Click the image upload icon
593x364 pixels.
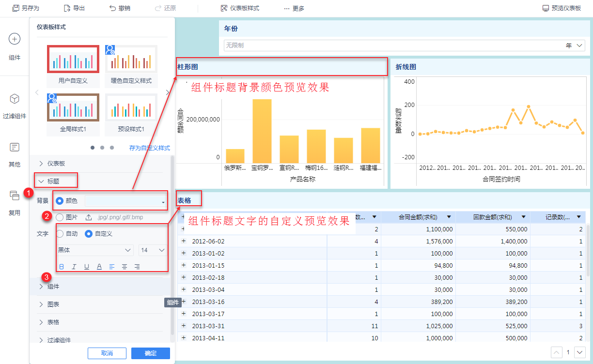[x=89, y=217]
